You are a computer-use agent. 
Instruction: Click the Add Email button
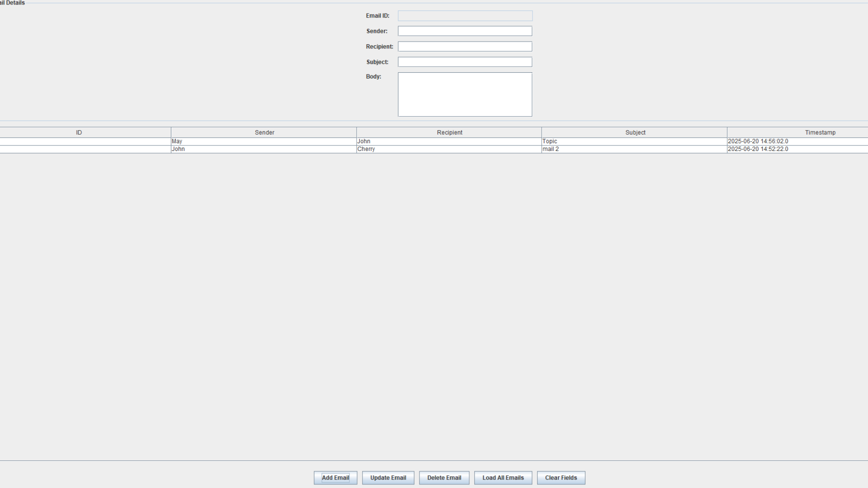click(335, 478)
